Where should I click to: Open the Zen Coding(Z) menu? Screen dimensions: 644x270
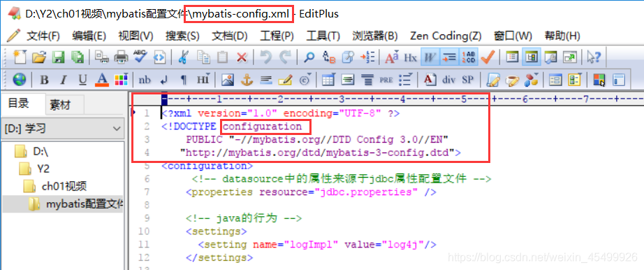pyautogui.click(x=446, y=36)
